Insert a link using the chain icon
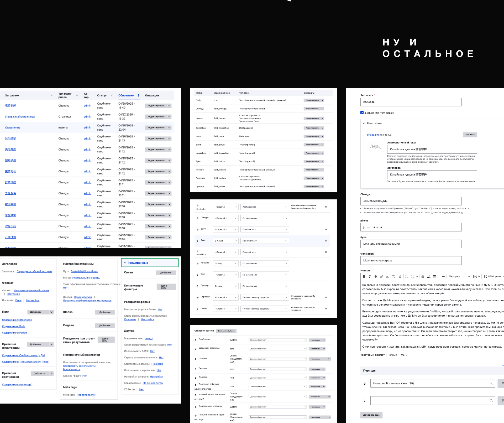Screen dimensions: 504x423 click(400, 276)
